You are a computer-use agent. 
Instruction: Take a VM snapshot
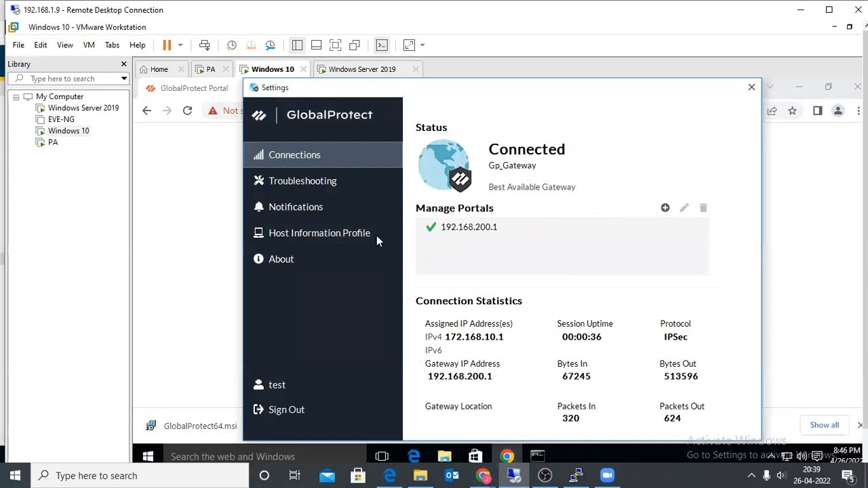(x=231, y=45)
